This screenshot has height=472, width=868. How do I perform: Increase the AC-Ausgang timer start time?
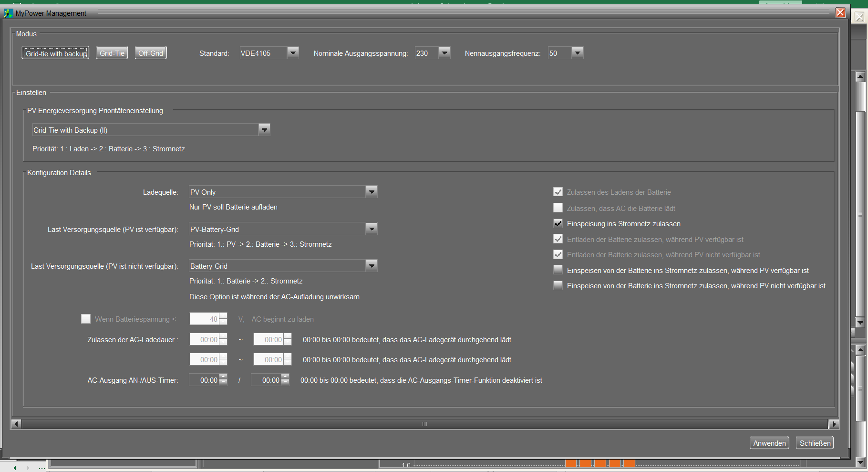(x=223, y=377)
